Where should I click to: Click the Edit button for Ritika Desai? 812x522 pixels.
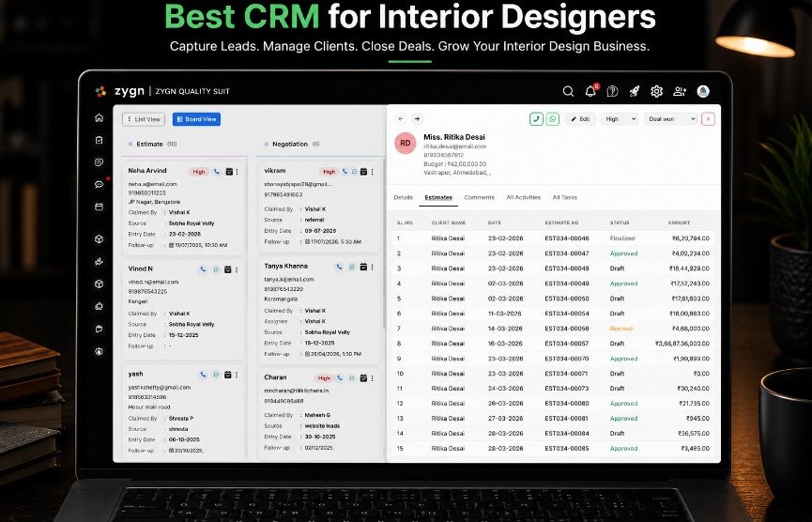(x=580, y=119)
